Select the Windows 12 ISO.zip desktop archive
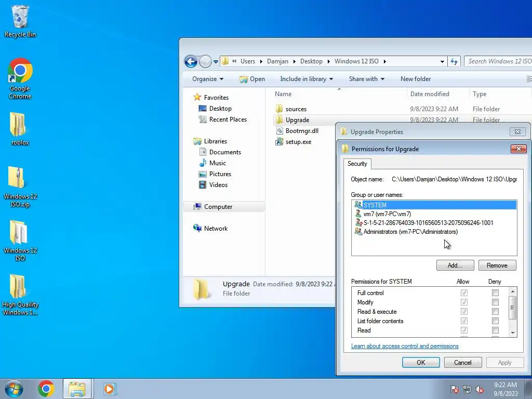The image size is (532, 399). [20, 187]
